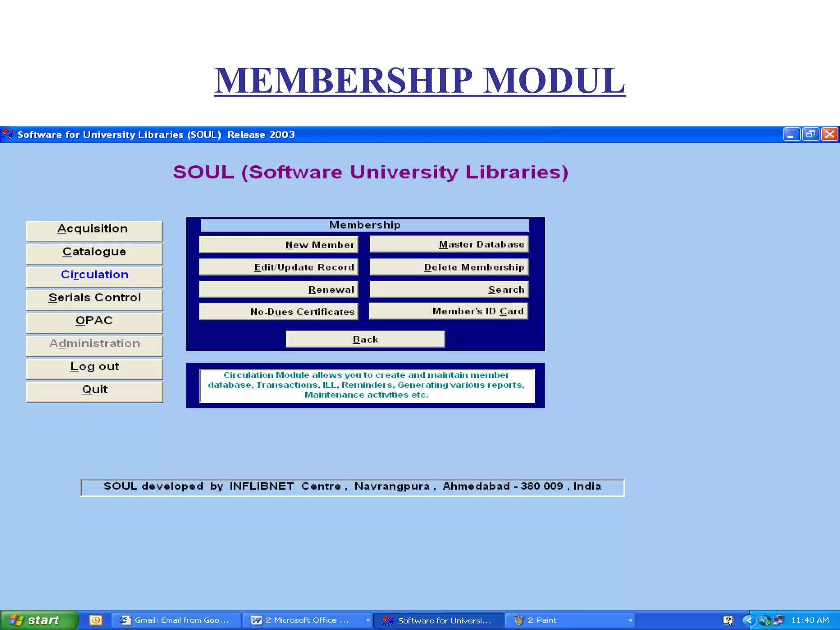The width and height of the screenshot is (840, 630).
Task: Switch to the Paint taskbar group
Action: tap(570, 620)
